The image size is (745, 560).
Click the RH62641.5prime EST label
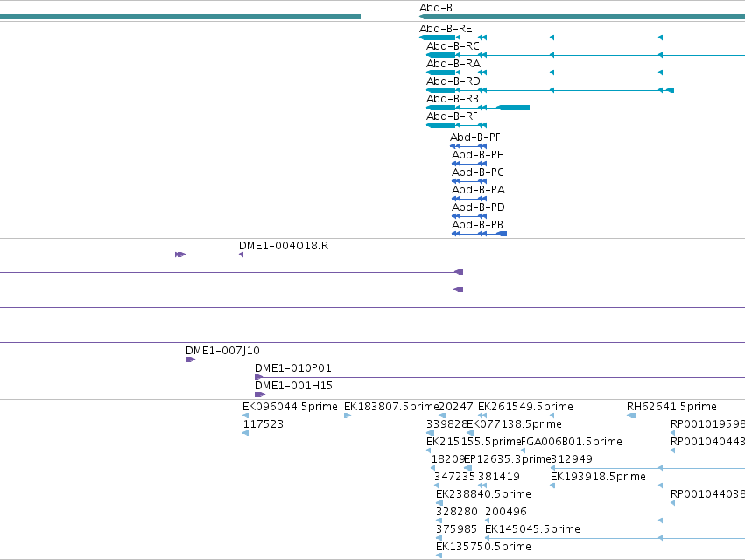pyautogui.click(x=671, y=407)
